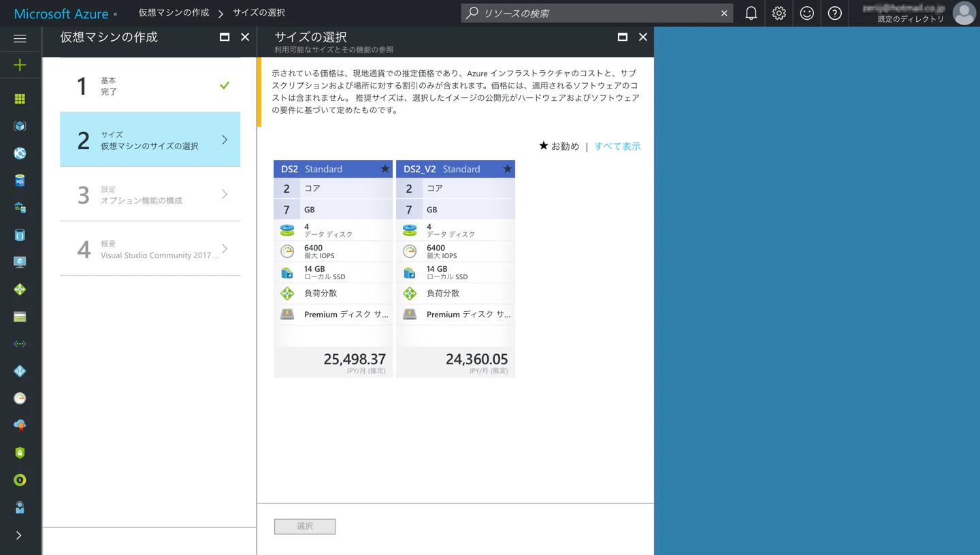Click the smiley feedback icon
The width and height of the screenshot is (980, 555).
pos(806,13)
